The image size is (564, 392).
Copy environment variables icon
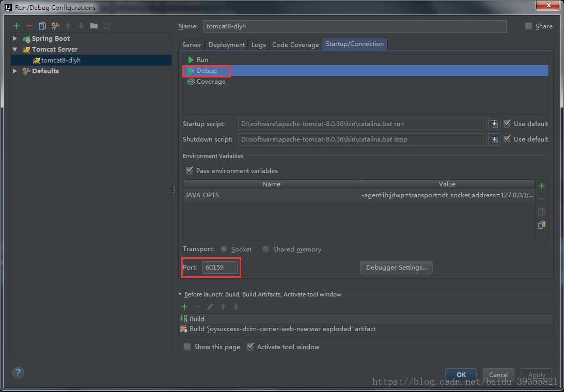pyautogui.click(x=542, y=212)
